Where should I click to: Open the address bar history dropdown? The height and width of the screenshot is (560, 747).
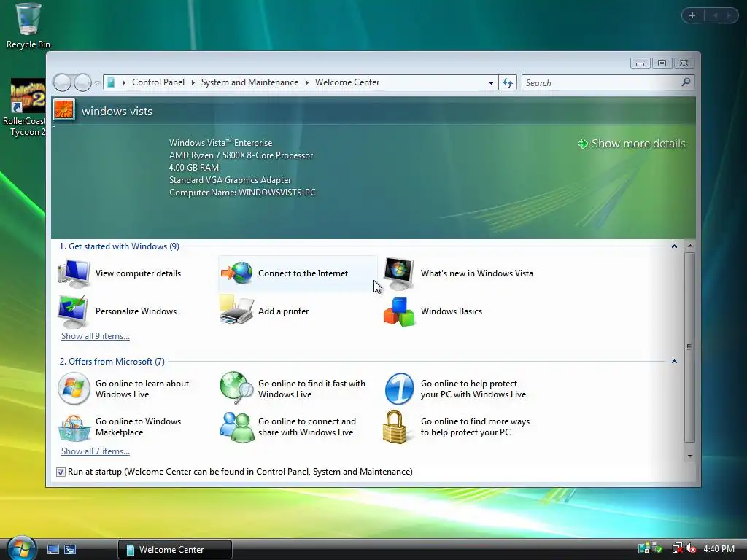(x=491, y=83)
